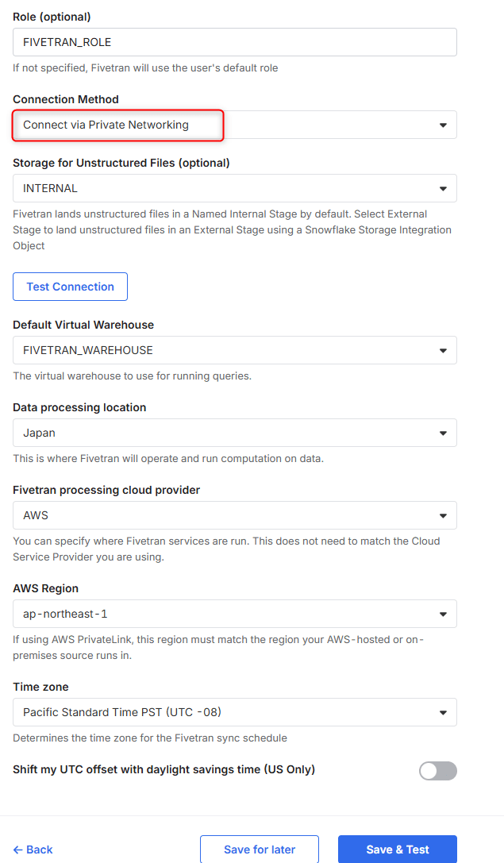Click the arrow next to INTERNAL

coord(443,189)
